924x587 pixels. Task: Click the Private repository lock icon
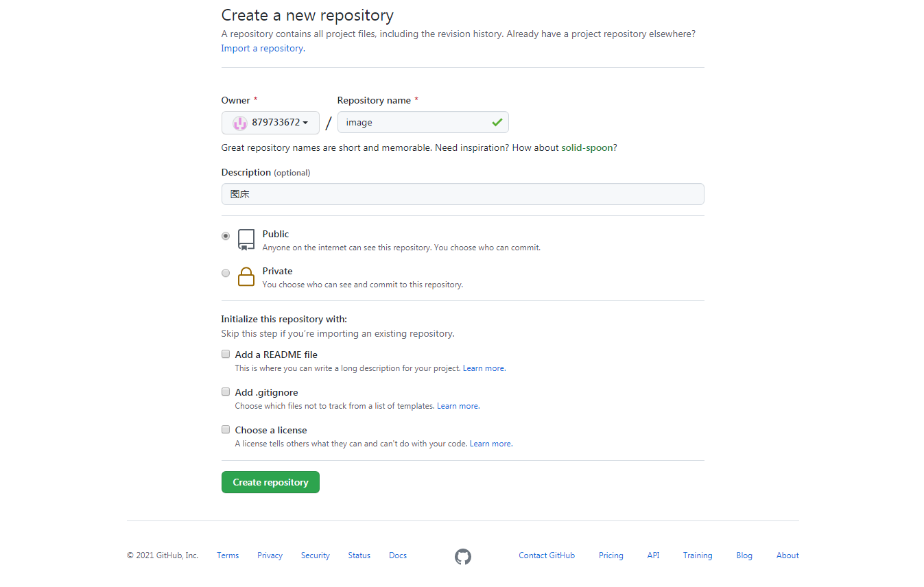pyautogui.click(x=246, y=276)
